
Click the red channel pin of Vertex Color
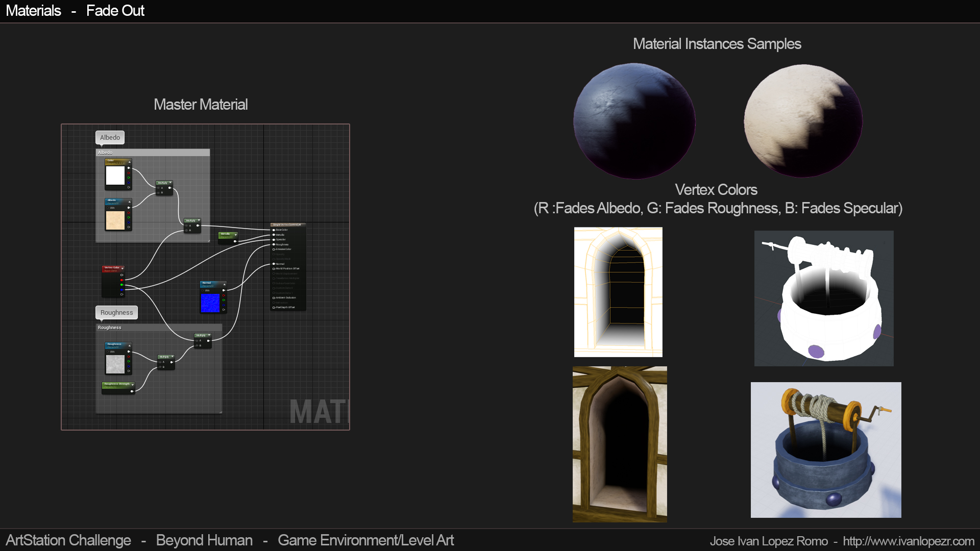[121, 280]
